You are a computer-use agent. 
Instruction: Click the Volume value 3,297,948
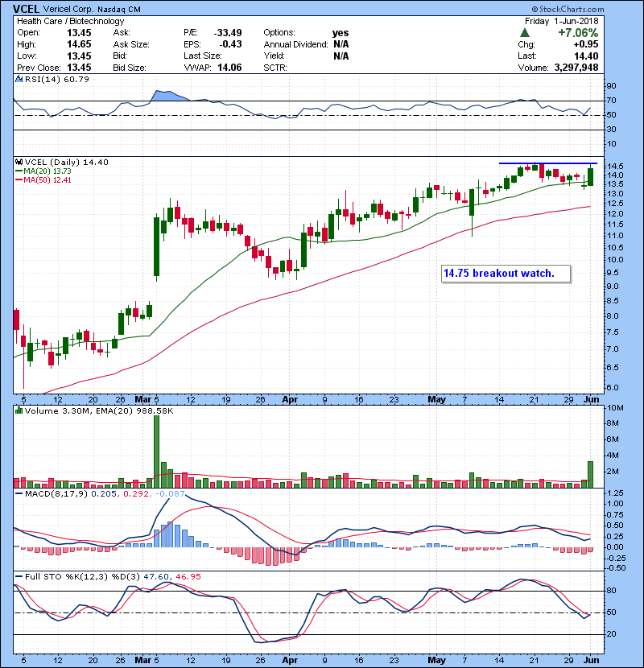tap(576, 68)
